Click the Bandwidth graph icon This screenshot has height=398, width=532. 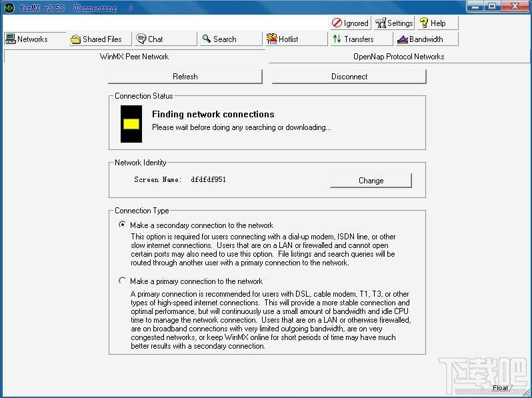403,39
